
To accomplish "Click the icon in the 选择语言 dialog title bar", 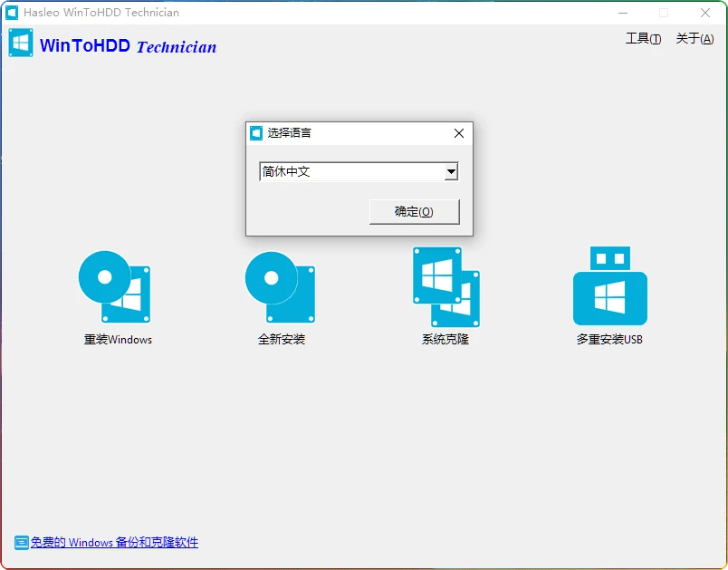I will point(256,132).
